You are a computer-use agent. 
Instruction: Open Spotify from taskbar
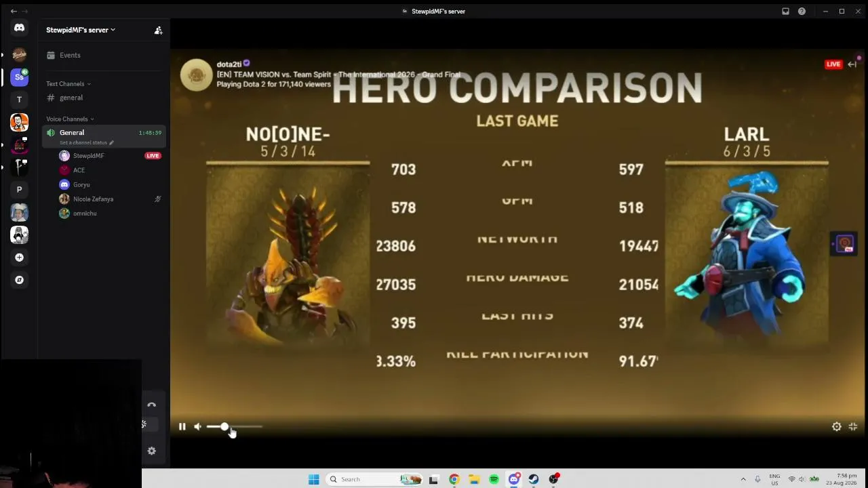coord(494,479)
